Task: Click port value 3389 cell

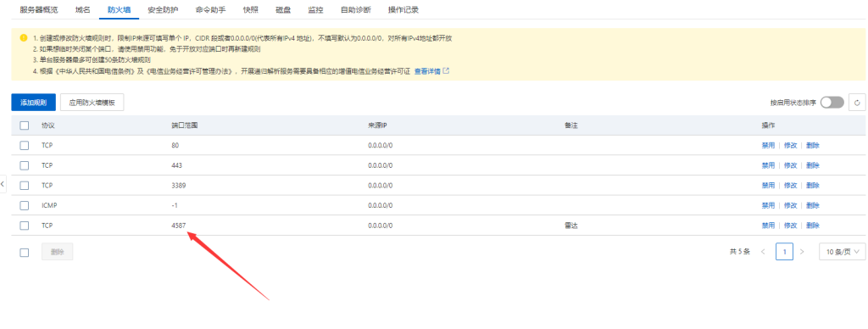Action: point(179,185)
